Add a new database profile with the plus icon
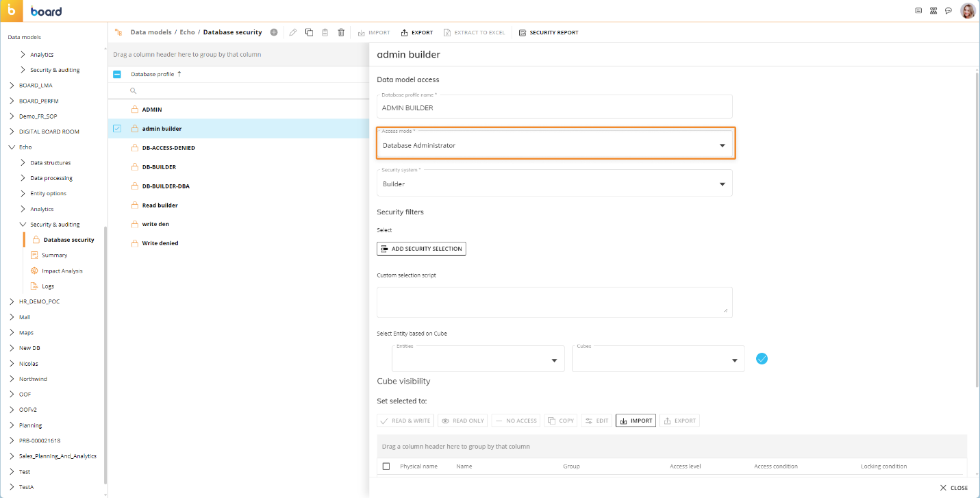Viewport: 980px width, 498px height. click(x=274, y=32)
